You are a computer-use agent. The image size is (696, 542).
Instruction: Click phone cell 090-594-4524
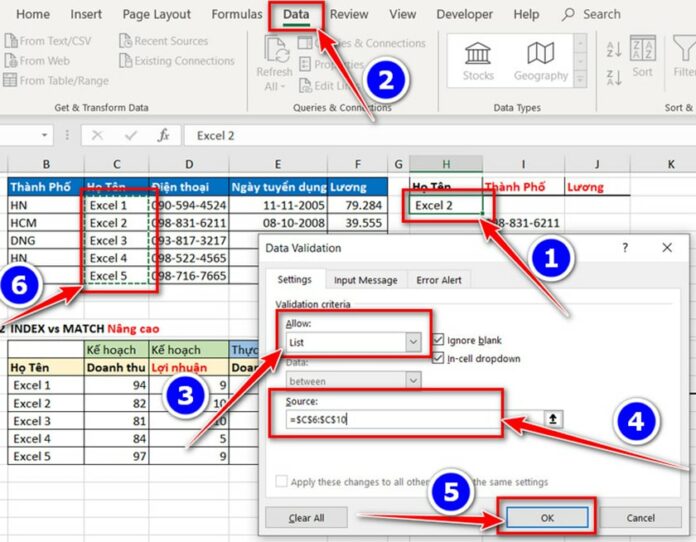[189, 205]
